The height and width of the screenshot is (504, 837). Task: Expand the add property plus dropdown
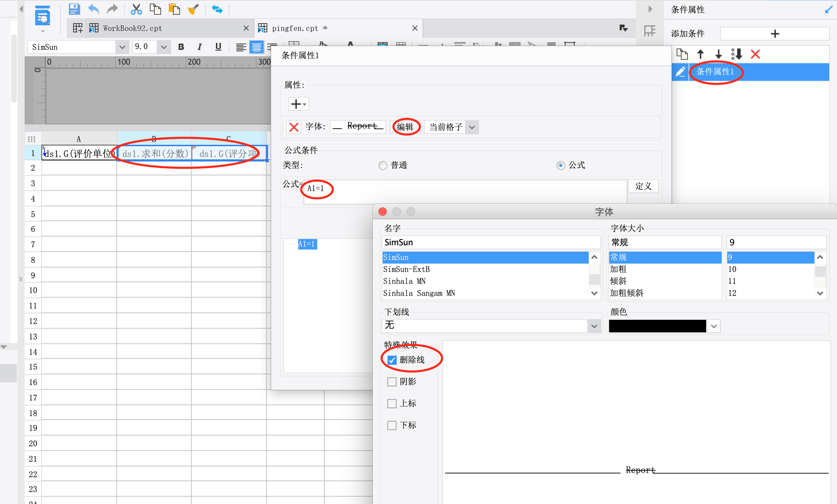click(x=299, y=104)
